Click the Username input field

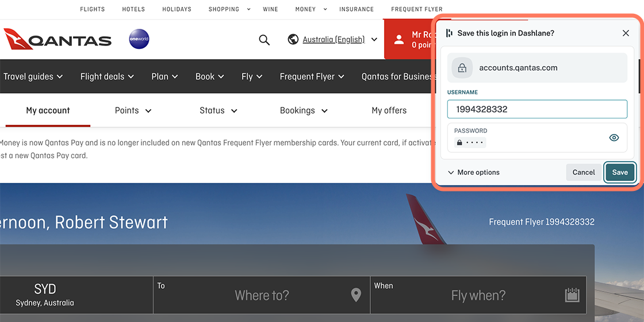coord(537,109)
